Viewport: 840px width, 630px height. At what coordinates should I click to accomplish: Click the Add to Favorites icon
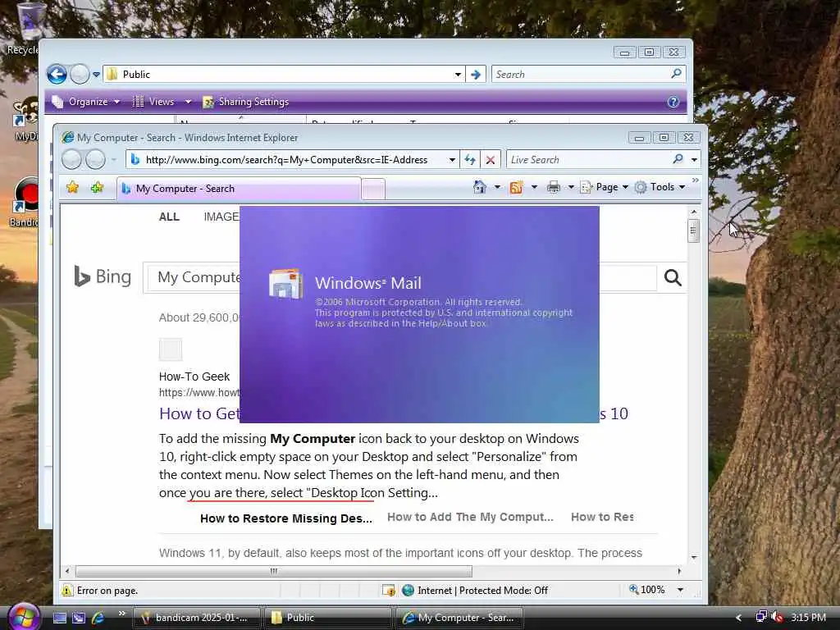tap(97, 188)
